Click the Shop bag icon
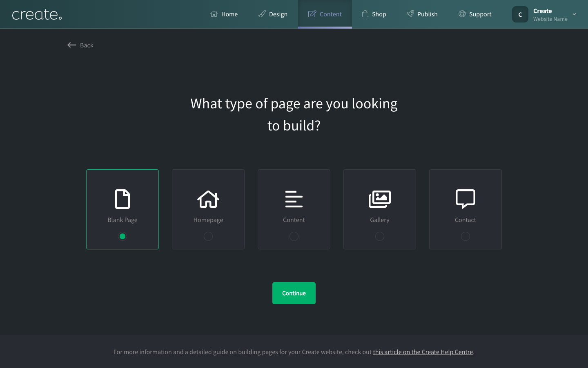This screenshot has width=588, height=368. pos(365,14)
